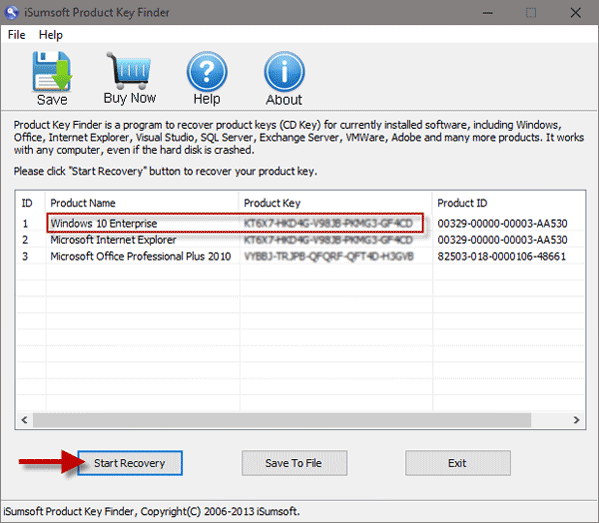Viewport: 599px width, 523px height.
Task: Click the horizontal scrollbar left arrow
Action: [24, 420]
